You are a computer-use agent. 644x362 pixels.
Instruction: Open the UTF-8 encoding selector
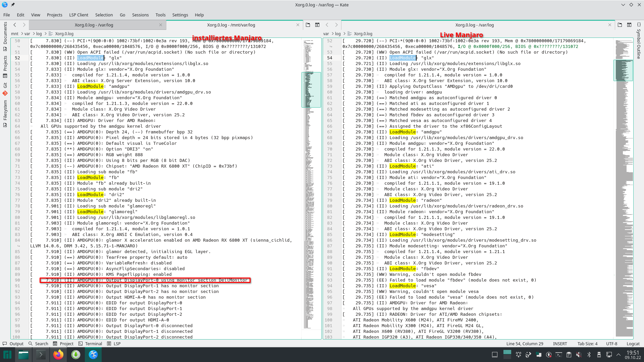point(611,344)
